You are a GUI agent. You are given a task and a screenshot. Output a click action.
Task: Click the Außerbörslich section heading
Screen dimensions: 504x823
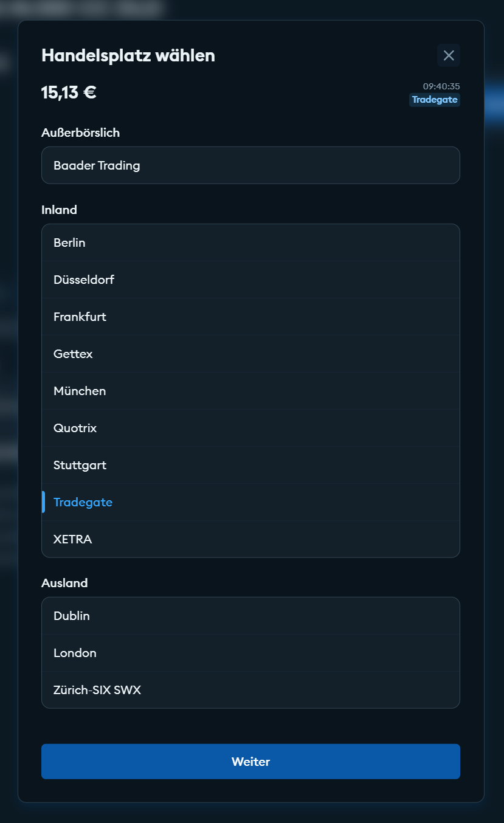(x=80, y=133)
